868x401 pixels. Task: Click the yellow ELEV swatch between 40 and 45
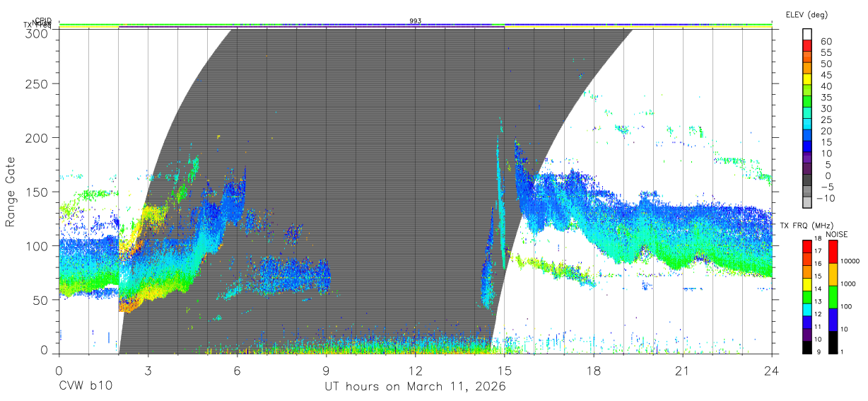809,79
